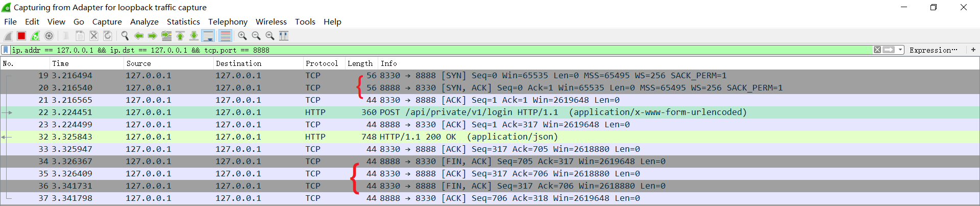
Task: Apply the display filter arrow button
Action: 889,50
